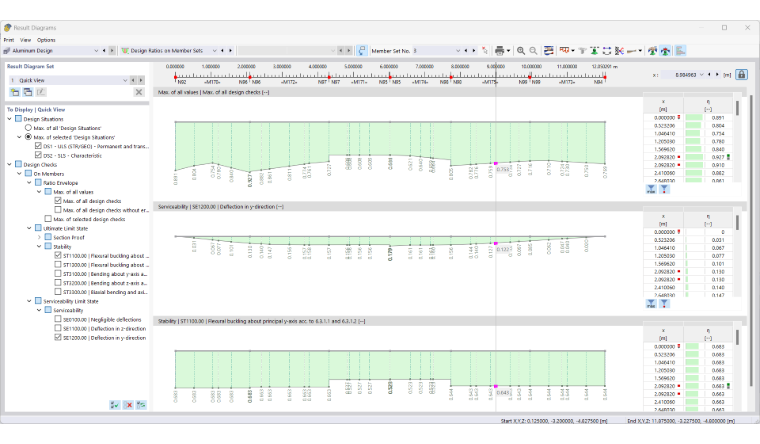The width and height of the screenshot is (760, 444).
Task: Click the lock icon beside x position
Action: point(741,75)
